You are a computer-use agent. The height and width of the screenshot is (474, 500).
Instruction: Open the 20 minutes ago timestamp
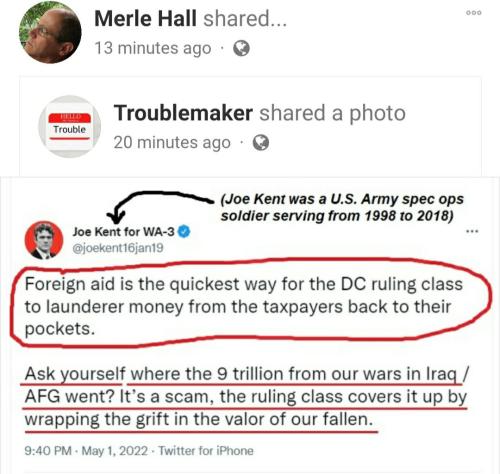tap(172, 143)
